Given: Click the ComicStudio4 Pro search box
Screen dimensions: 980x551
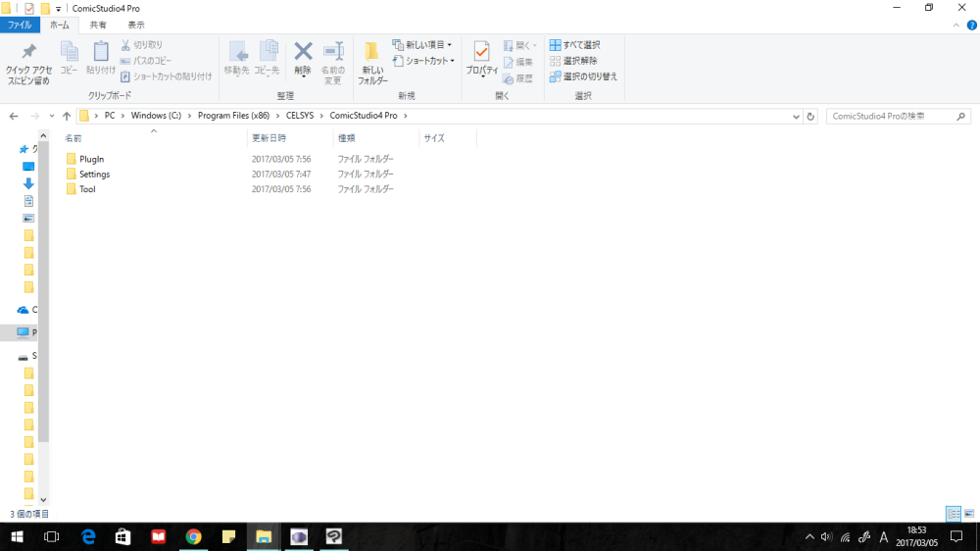Looking at the screenshot, I should coord(887,116).
